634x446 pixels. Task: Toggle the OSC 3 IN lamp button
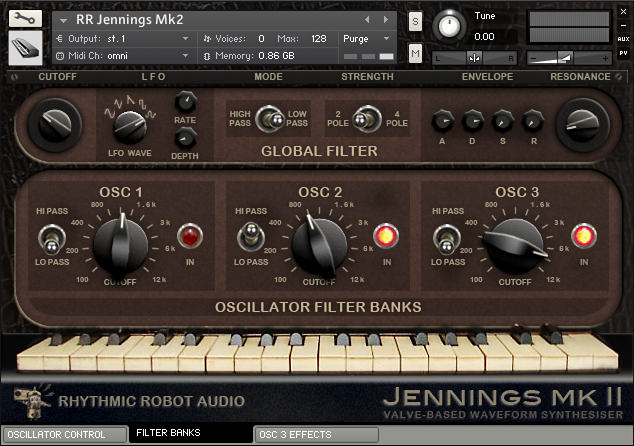[x=584, y=236]
